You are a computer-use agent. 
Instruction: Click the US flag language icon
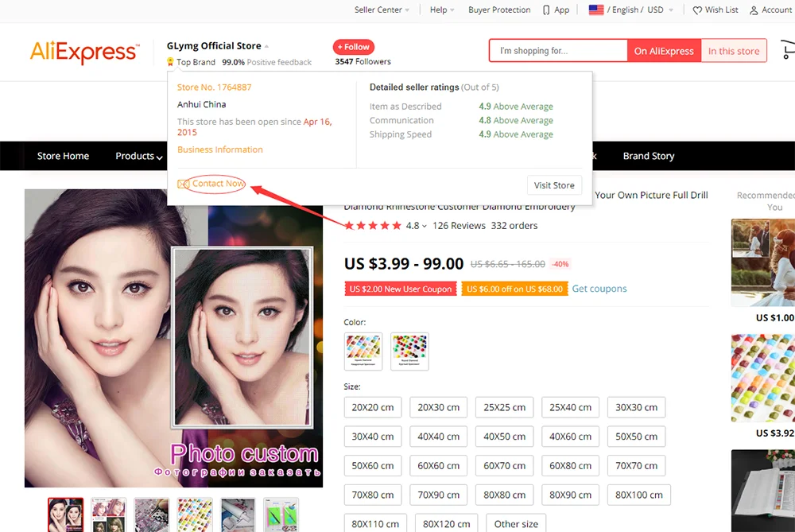(595, 10)
